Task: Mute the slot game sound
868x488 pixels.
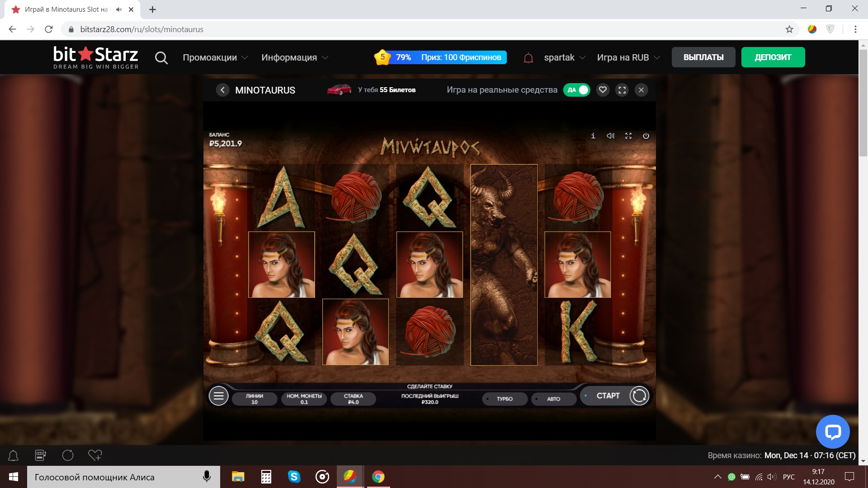Action: click(610, 136)
